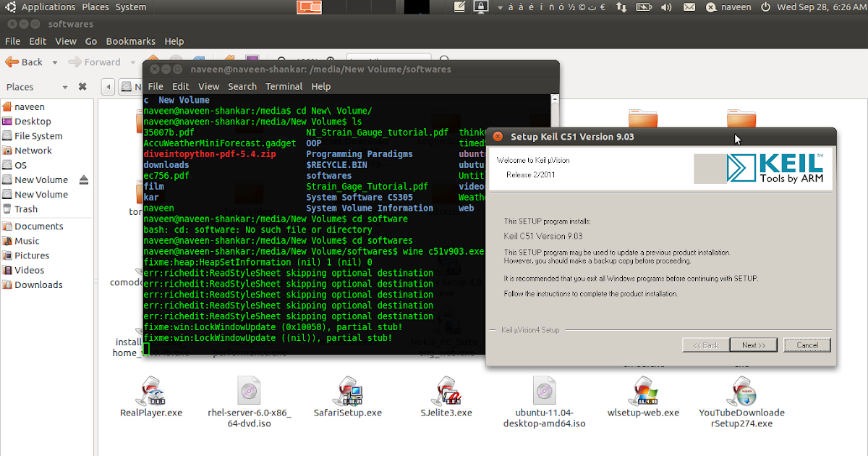Select ubuntu-11.04-desktop-amd64.iso file icon
The height and width of the screenshot is (456, 868).
click(544, 391)
